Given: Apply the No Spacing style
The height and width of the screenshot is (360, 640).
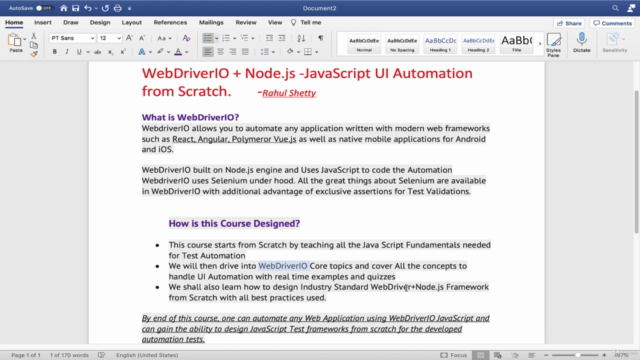Looking at the screenshot, I should tap(402, 44).
